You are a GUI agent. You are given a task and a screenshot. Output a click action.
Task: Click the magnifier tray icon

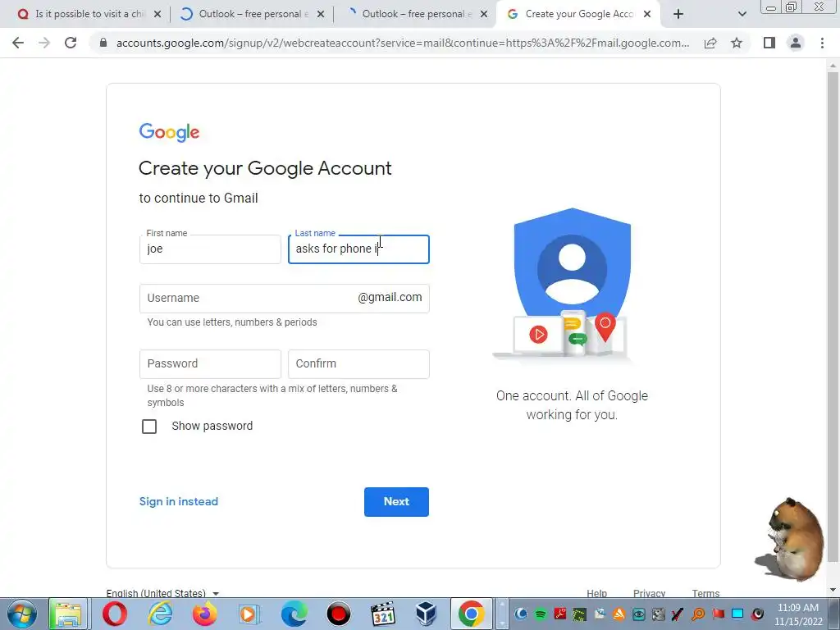698,614
